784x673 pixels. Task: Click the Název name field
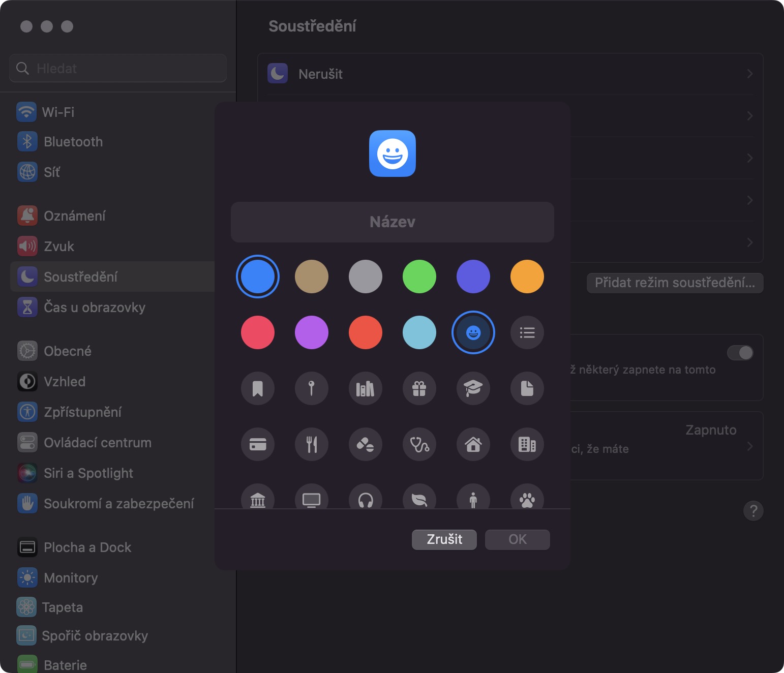pos(393,222)
